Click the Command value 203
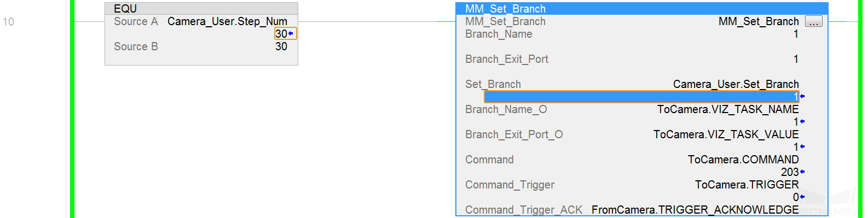 (x=790, y=172)
